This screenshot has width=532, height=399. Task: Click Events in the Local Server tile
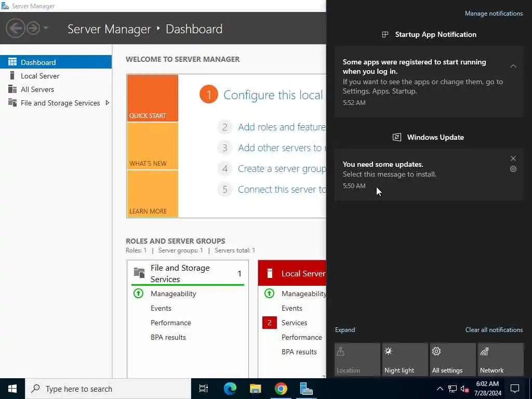click(292, 308)
